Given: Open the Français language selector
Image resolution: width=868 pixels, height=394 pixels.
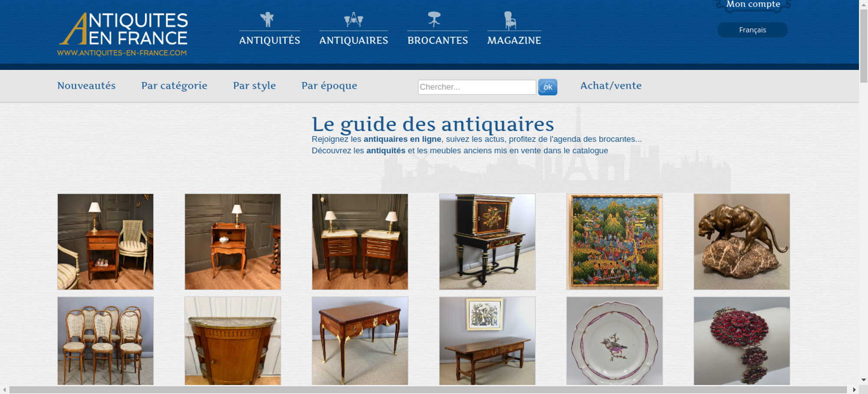Looking at the screenshot, I should tap(753, 30).
